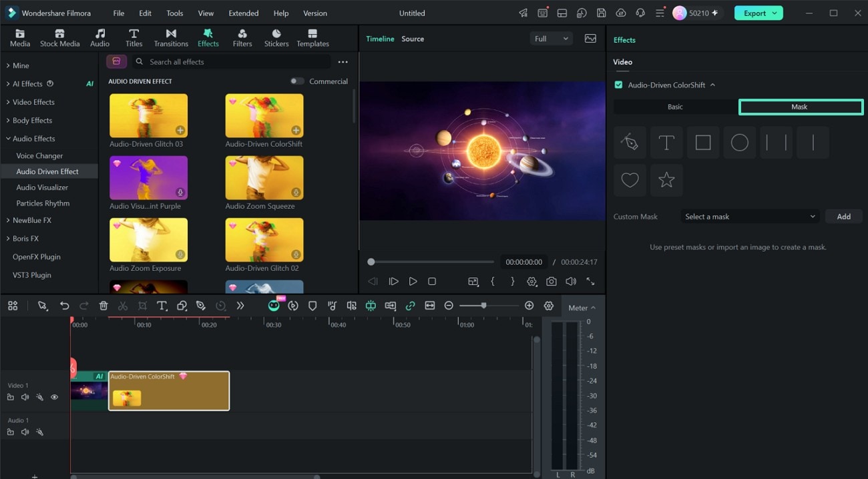Pick the heart mask shape
This screenshot has width=868, height=479.
pos(630,180)
